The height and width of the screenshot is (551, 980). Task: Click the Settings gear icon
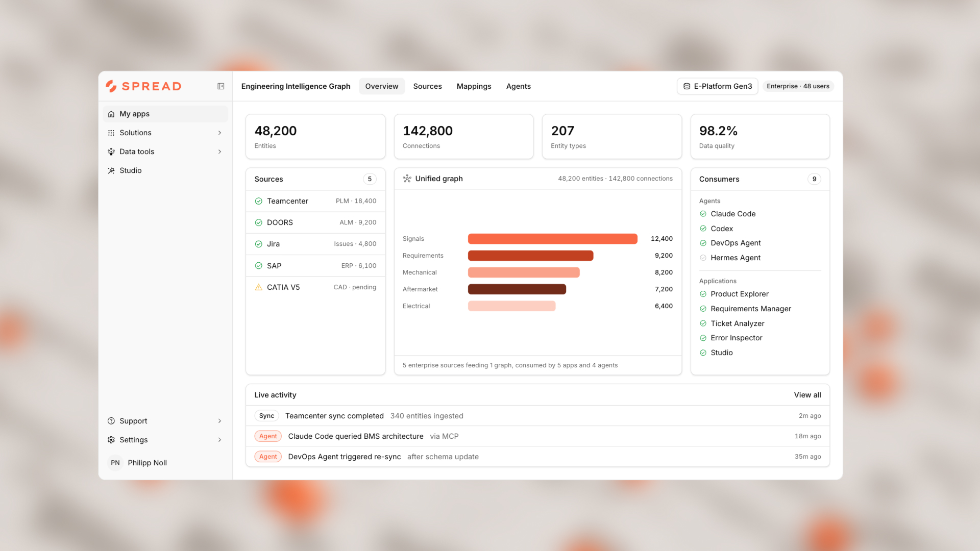tap(111, 440)
